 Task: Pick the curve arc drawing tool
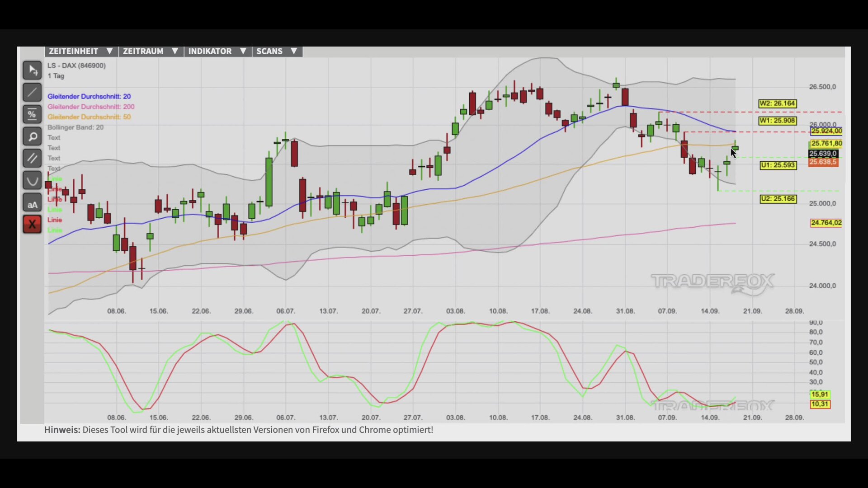[x=32, y=180]
